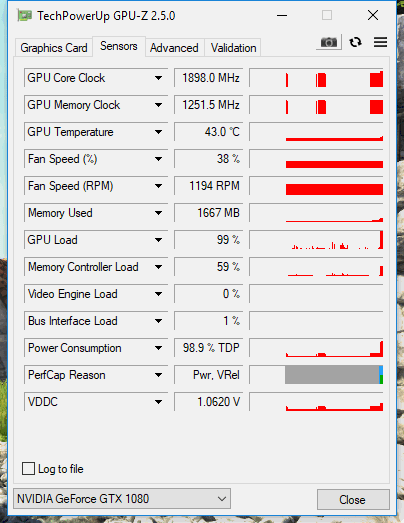The image size is (404, 523).
Task: Click the Close button
Action: pyautogui.click(x=353, y=499)
